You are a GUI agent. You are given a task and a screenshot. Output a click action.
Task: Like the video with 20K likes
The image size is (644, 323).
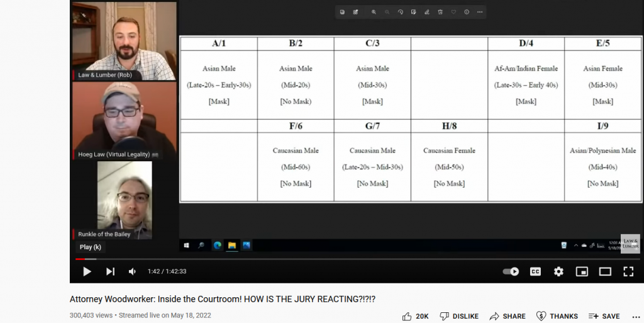pos(415,316)
